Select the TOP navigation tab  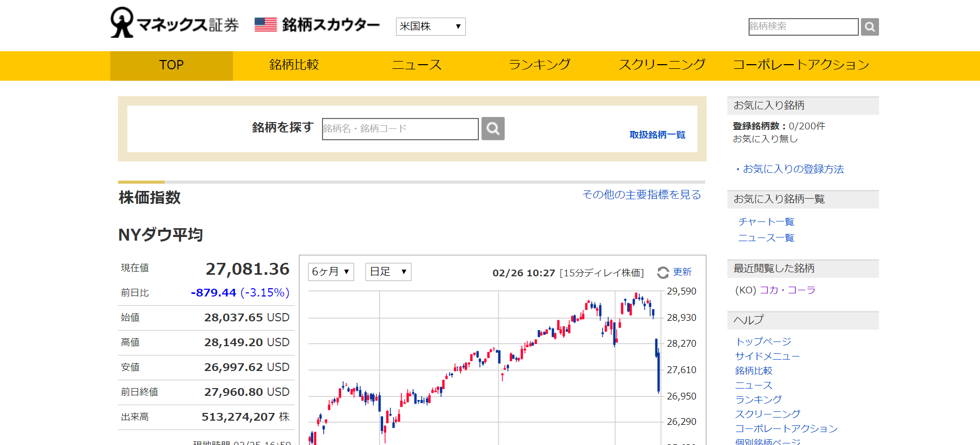171,65
